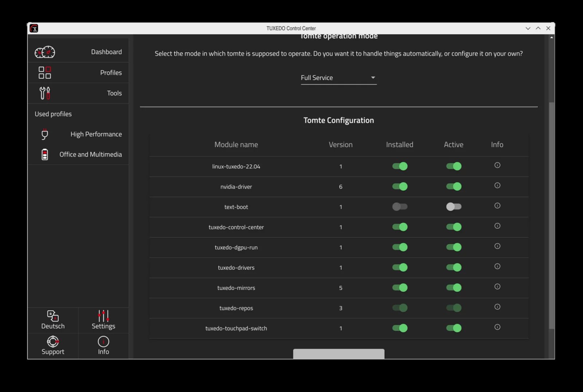Toggle Active switch for tuxedo-repos
This screenshot has height=392, width=583.
(x=454, y=308)
